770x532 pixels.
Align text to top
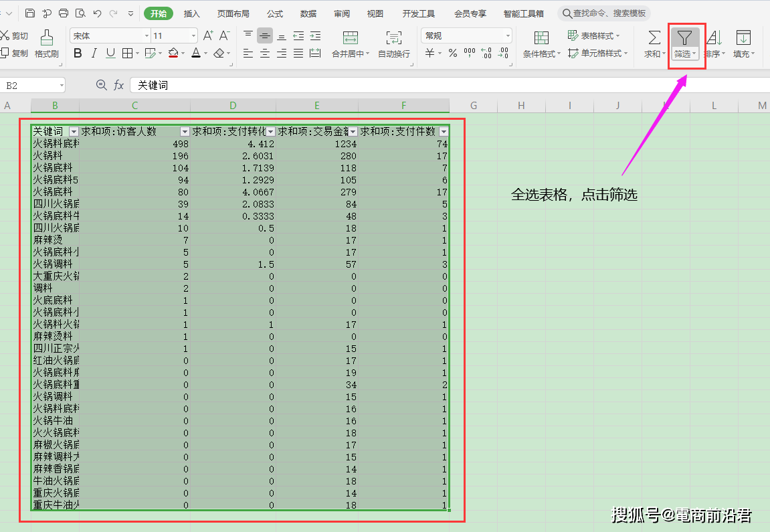[x=248, y=35]
